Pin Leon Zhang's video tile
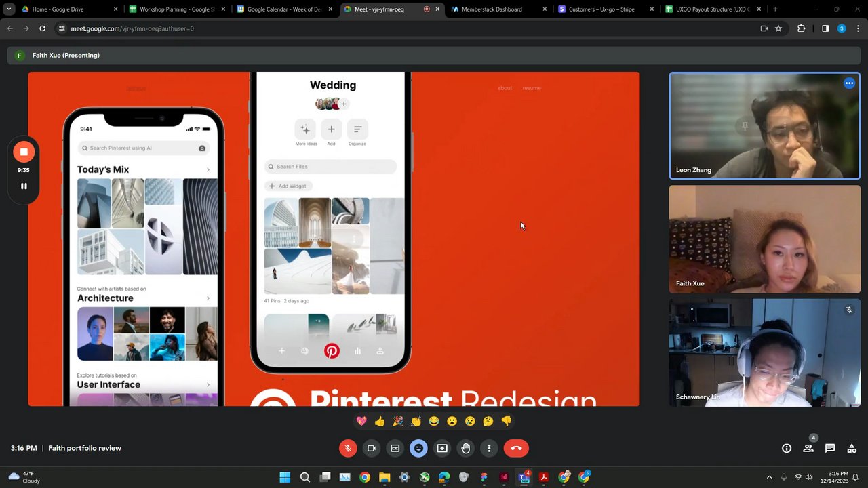868x488 pixels. [745, 125]
